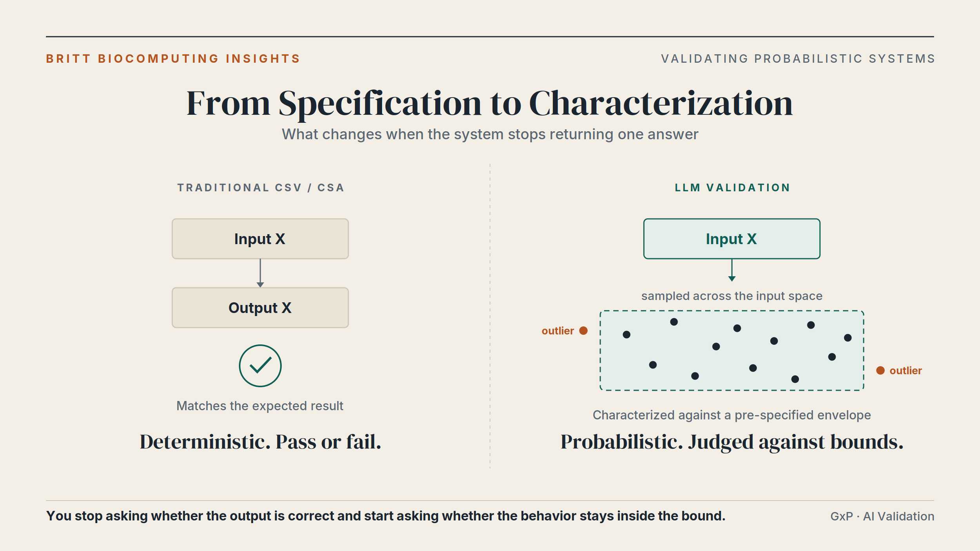Image resolution: width=980 pixels, height=551 pixels.
Task: Click the arrowhead between Input X and Output X
Action: [260, 285]
